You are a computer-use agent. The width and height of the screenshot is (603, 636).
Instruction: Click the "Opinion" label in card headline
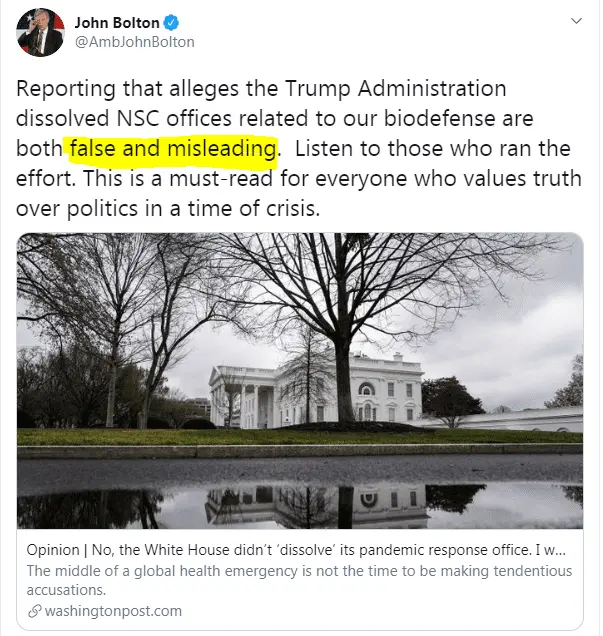tap(60, 549)
